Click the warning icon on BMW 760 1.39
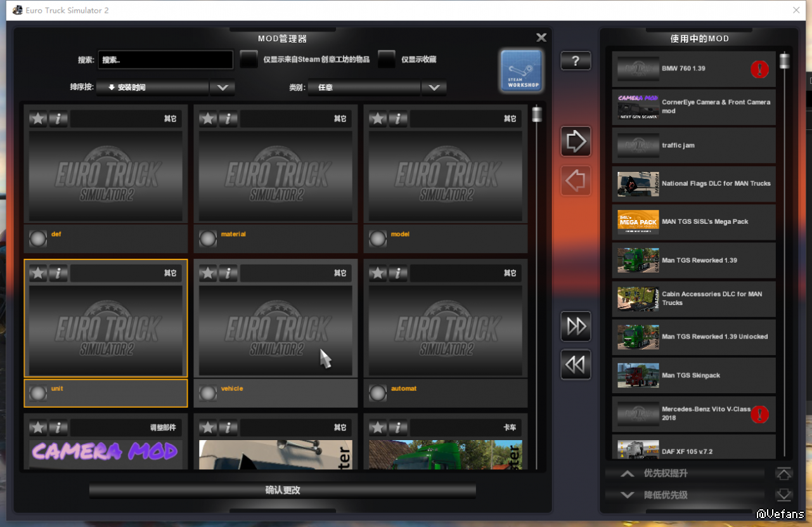The width and height of the screenshot is (812, 527). click(x=759, y=69)
